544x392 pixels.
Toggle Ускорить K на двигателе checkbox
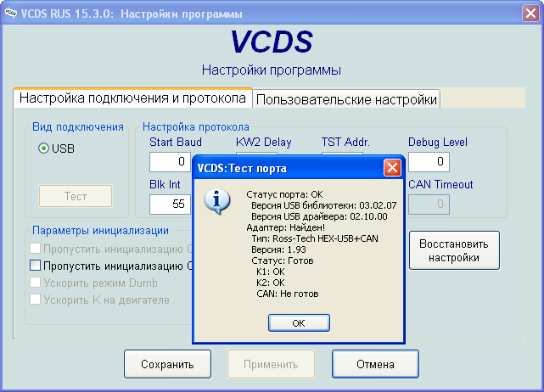pos(35,299)
